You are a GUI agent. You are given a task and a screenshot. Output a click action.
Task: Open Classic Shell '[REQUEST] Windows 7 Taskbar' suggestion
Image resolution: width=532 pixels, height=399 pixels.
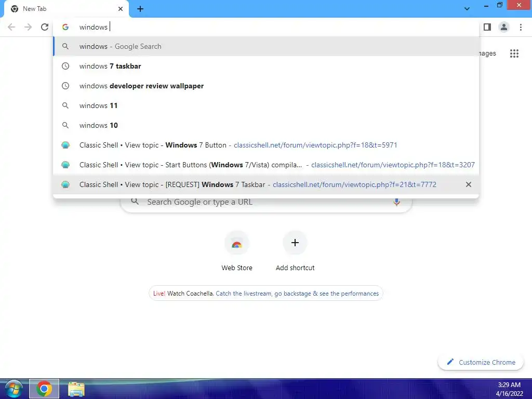[x=267, y=184]
